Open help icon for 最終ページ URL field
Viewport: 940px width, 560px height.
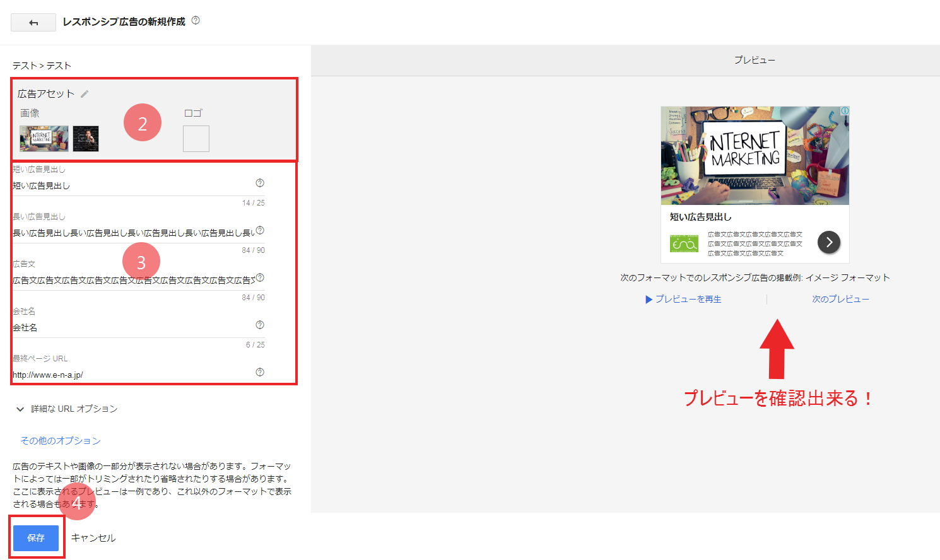point(260,372)
